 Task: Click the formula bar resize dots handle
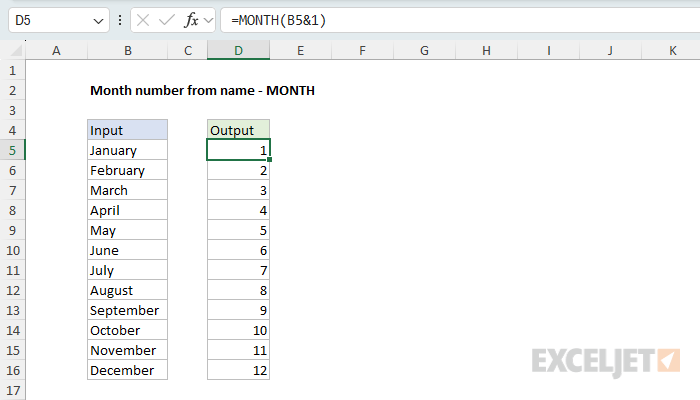tap(120, 20)
